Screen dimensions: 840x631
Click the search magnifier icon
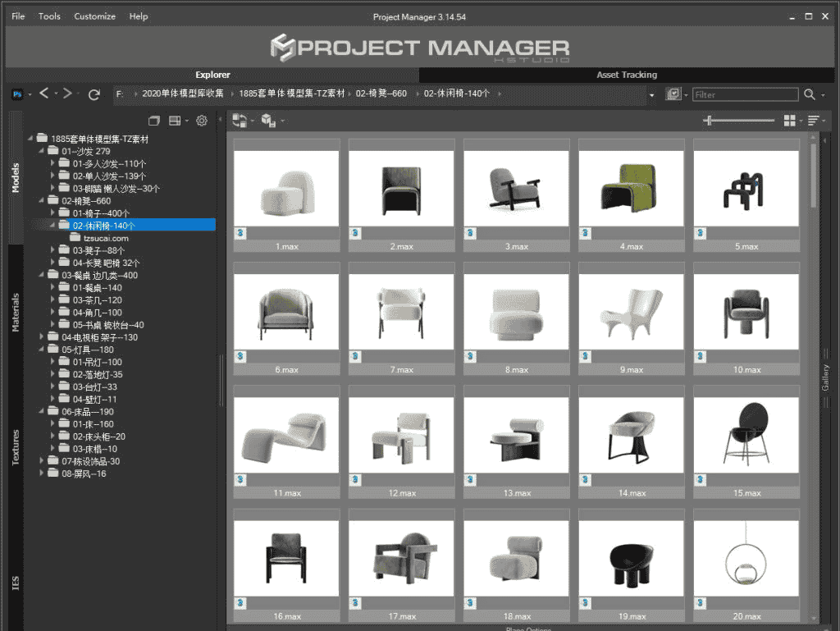pos(810,94)
